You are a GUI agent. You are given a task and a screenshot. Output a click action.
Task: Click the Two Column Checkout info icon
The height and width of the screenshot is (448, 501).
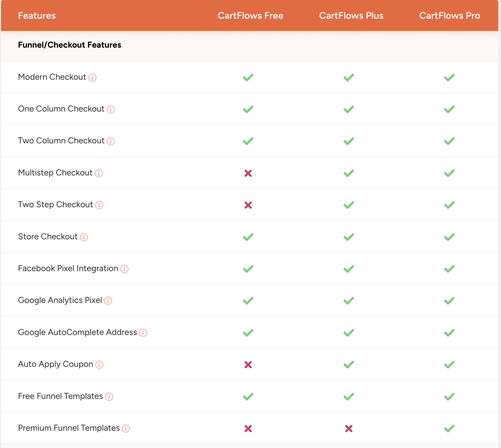pyautogui.click(x=111, y=141)
